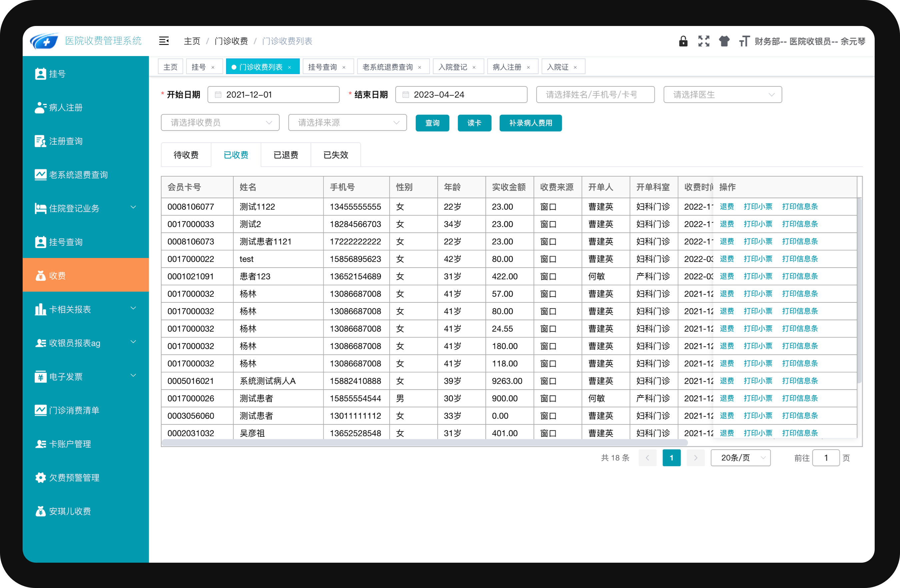Screen dimensions: 900x588
Task: Open the font size icon
Action: (x=744, y=41)
